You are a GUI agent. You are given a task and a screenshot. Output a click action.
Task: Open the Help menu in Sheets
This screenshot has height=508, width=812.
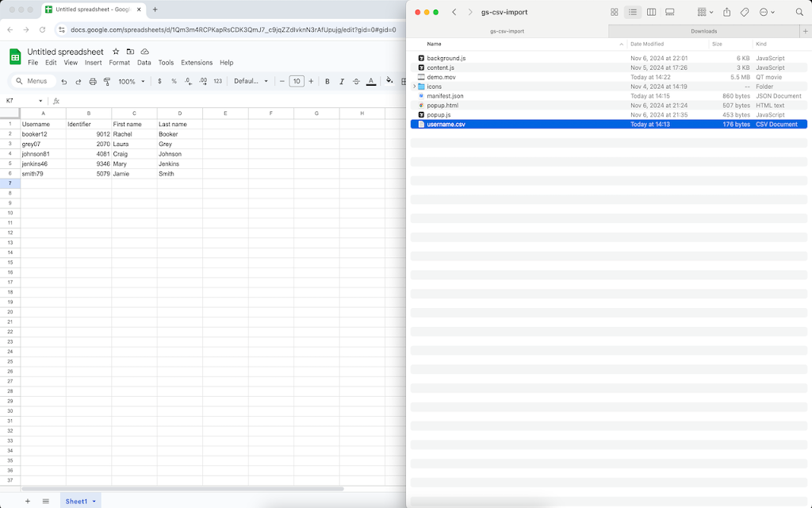[226, 63]
